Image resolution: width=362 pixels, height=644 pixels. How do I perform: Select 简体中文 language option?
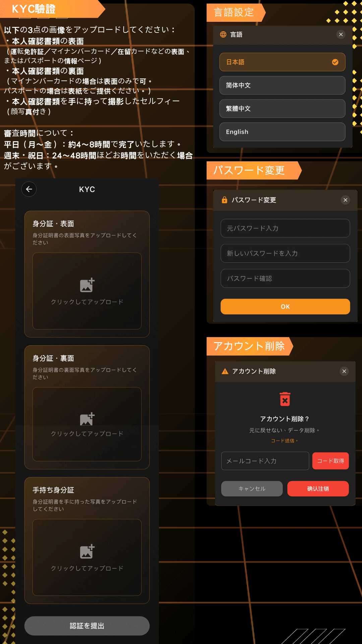[x=282, y=85]
